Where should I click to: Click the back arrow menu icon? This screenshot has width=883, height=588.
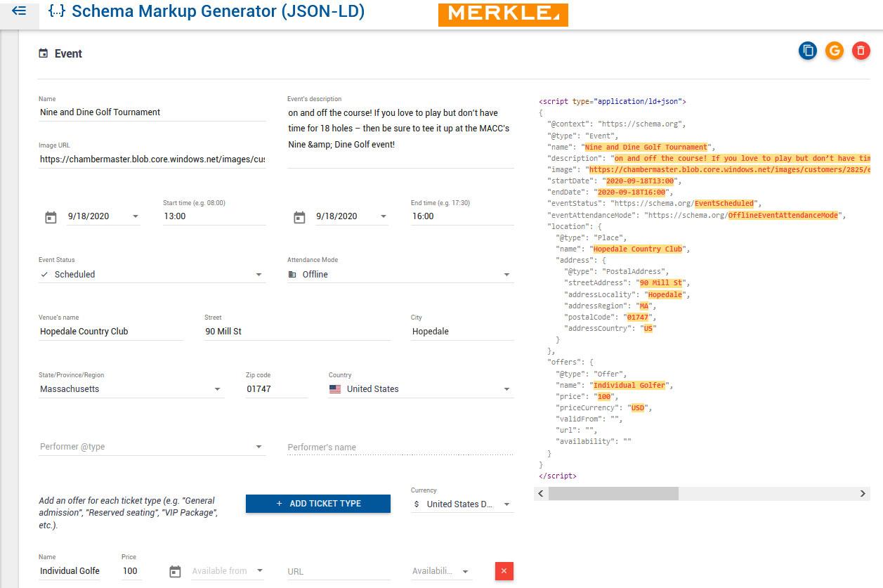(19, 11)
